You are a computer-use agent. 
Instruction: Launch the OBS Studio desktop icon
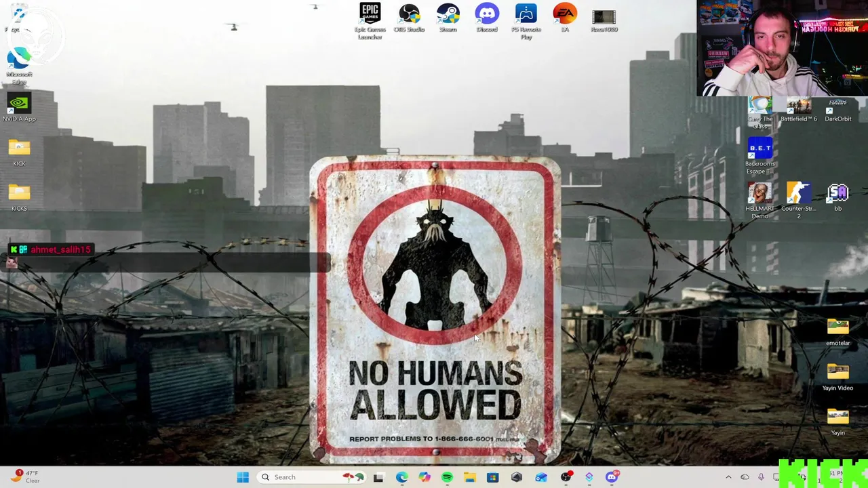click(x=409, y=18)
